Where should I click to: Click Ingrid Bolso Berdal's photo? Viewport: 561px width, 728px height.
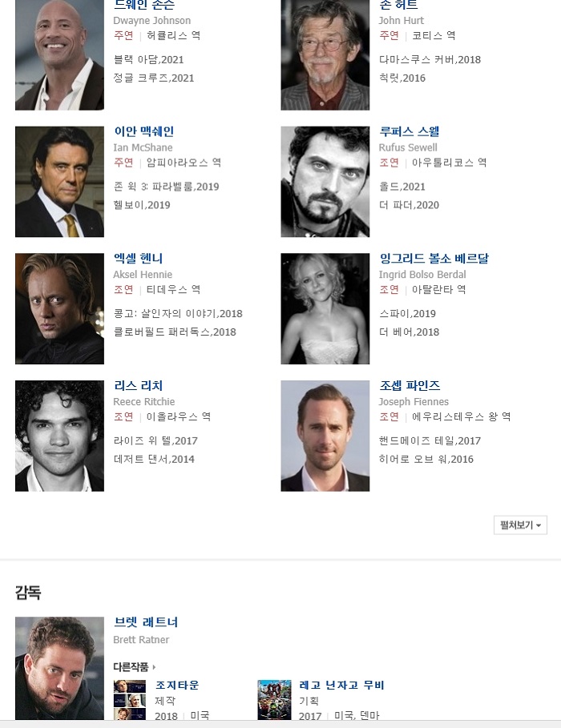325,309
